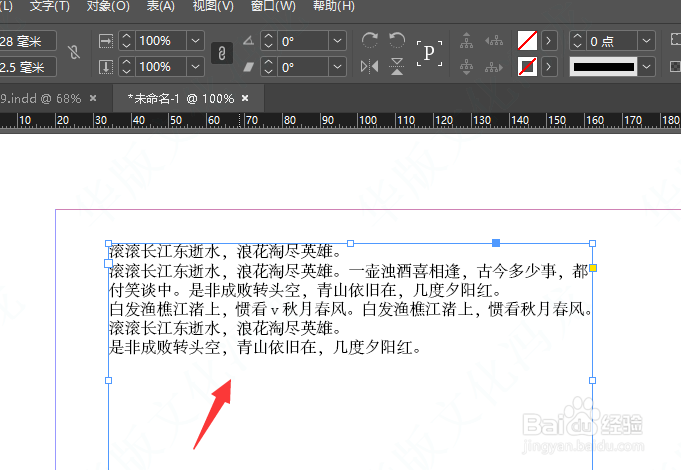
Task: Click the last text line ending 几度夕阳红
Action: pos(265,348)
